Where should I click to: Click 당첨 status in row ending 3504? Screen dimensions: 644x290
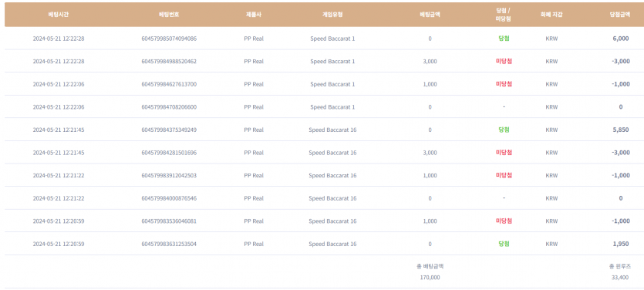tap(504, 244)
